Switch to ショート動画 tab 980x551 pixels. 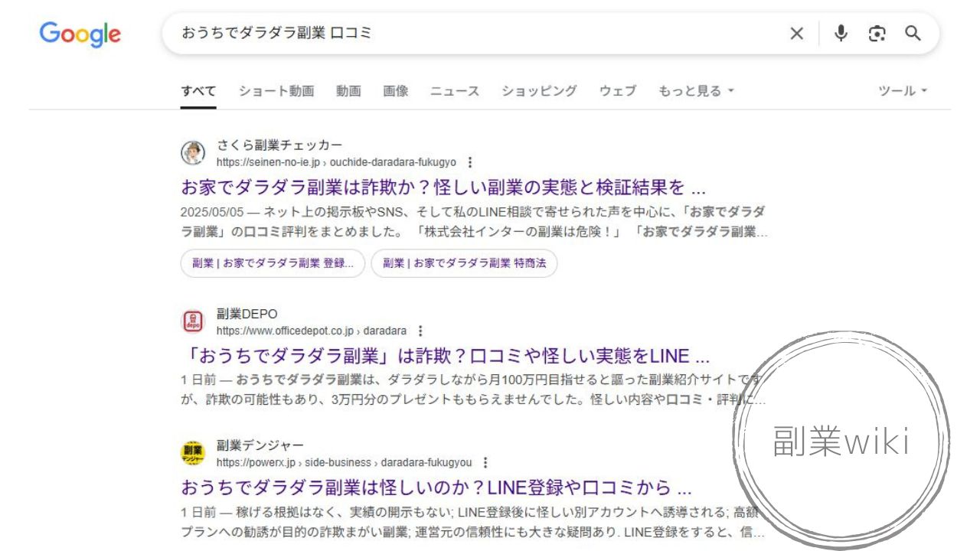pyautogui.click(x=276, y=91)
